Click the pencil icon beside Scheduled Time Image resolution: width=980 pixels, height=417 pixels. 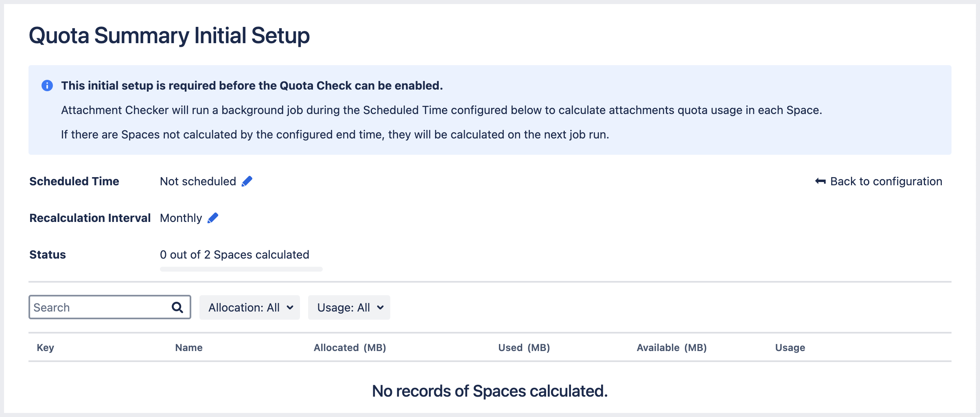click(247, 182)
